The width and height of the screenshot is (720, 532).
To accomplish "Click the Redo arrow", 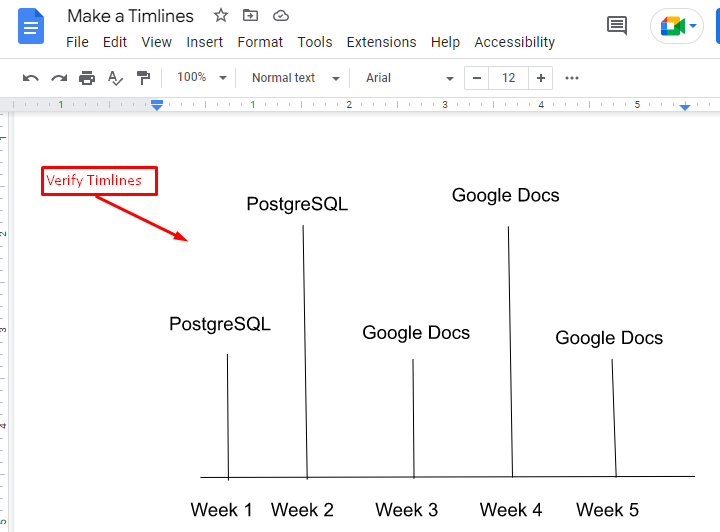I will pyautogui.click(x=59, y=78).
